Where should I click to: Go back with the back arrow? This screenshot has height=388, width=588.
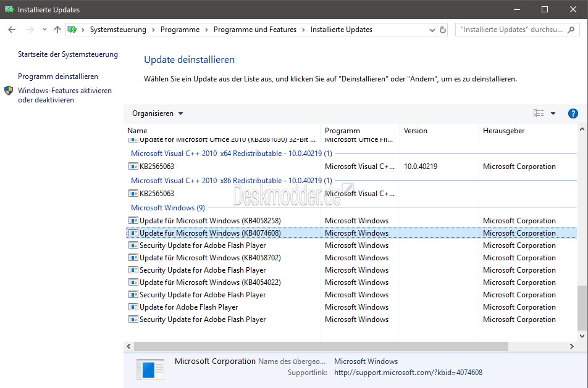tap(12, 30)
